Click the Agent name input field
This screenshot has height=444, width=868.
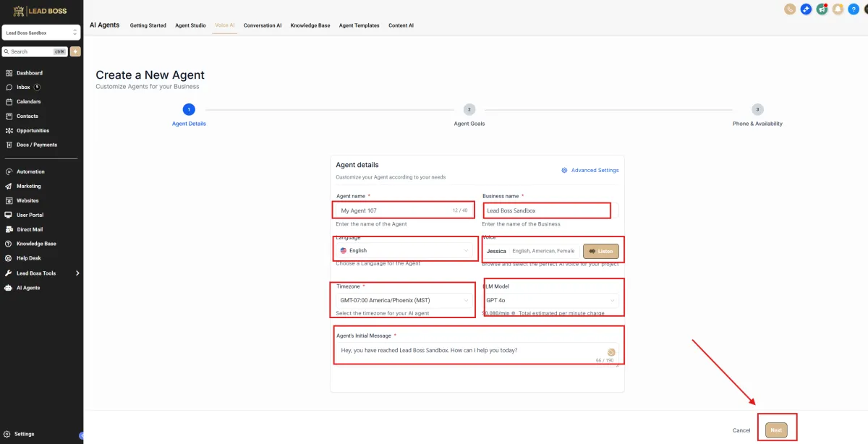(x=404, y=210)
